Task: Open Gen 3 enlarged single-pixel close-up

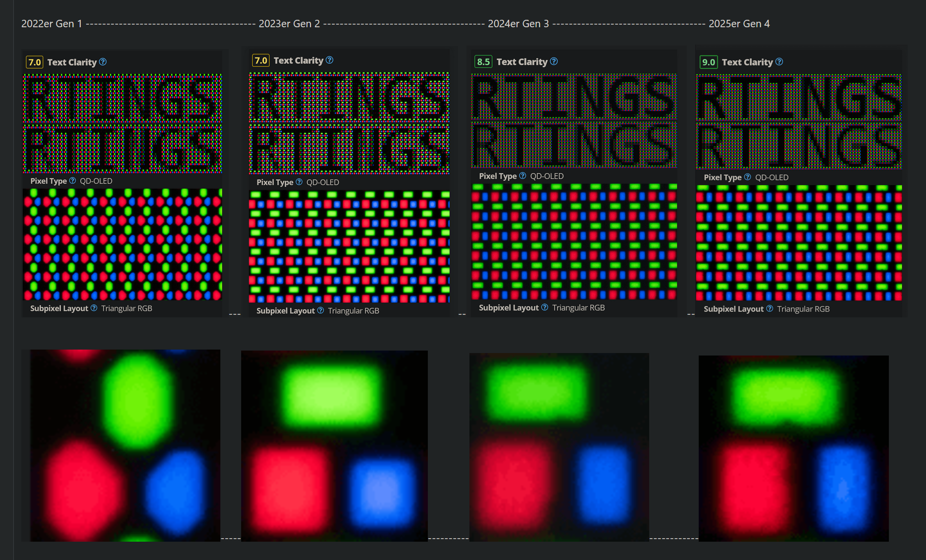Action: (559, 447)
